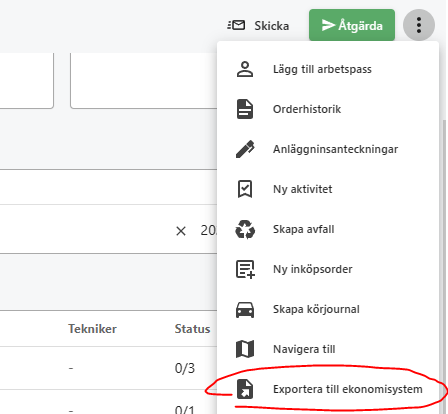The height and width of the screenshot is (414, 448).
Task: Click the date value starting with 20
Action: click(x=209, y=230)
